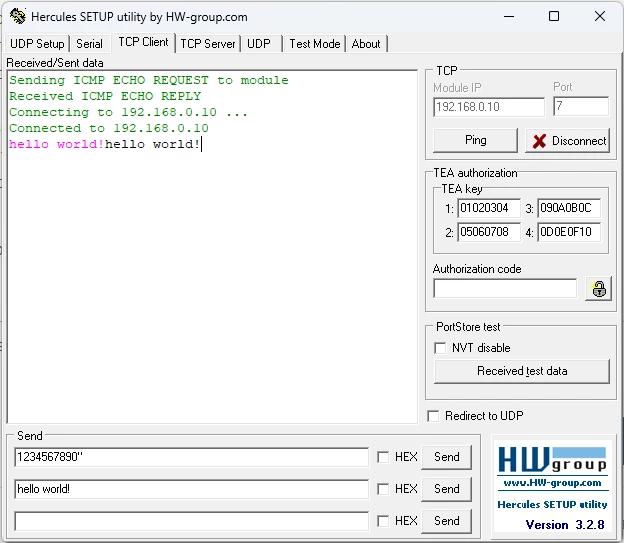Click the 'Sending ICMP ECHO REQUEST to module' line

(x=149, y=80)
